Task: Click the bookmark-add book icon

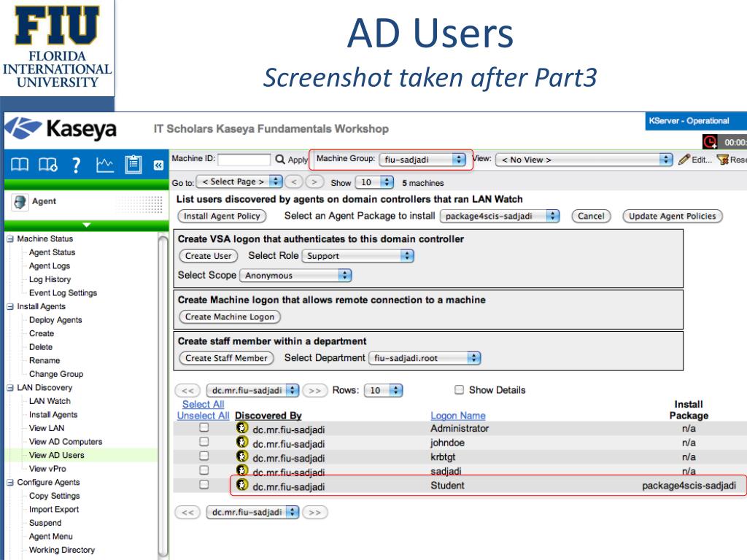Action: click(x=47, y=165)
